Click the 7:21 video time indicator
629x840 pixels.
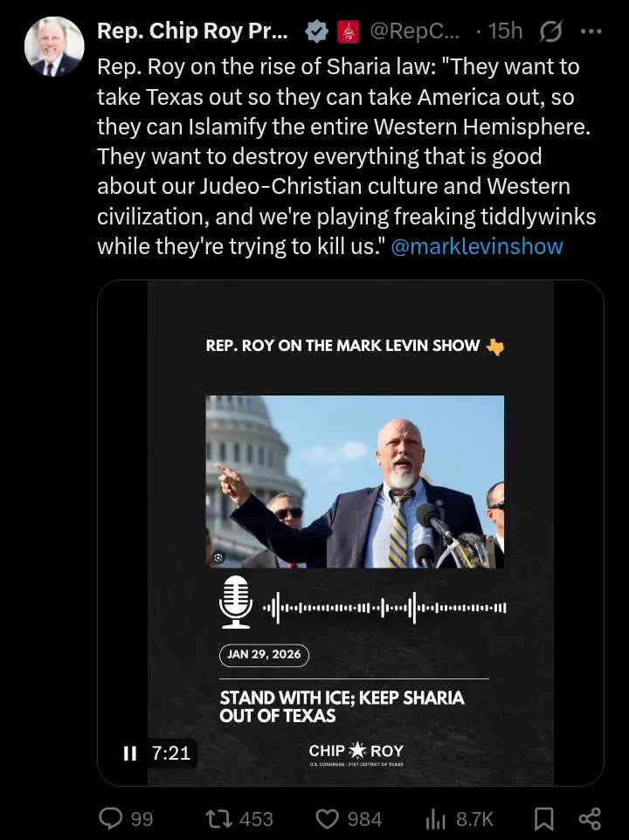click(x=171, y=754)
